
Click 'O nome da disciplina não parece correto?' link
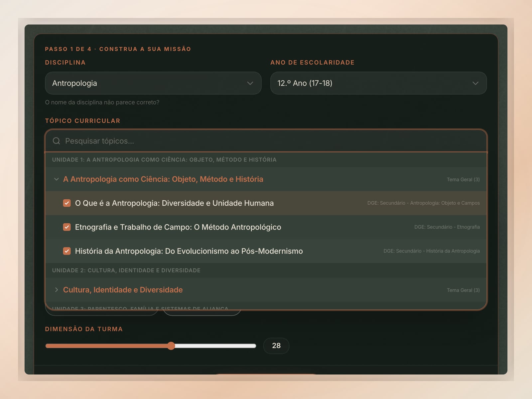tap(102, 102)
